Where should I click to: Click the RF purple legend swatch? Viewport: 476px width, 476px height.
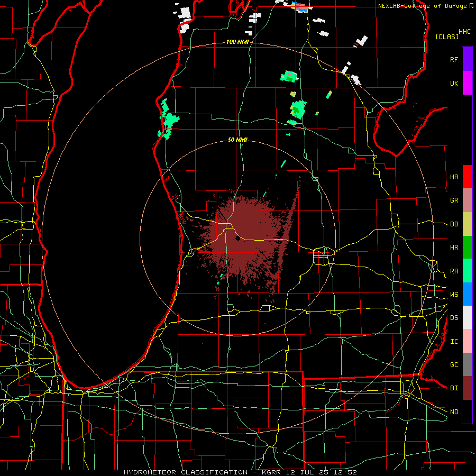[x=467, y=59]
